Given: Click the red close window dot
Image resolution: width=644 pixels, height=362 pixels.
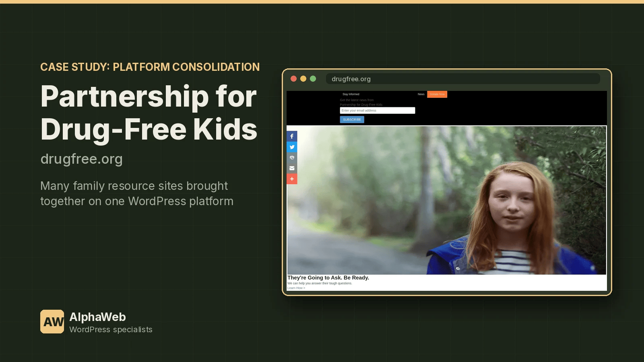Looking at the screenshot, I should (x=293, y=79).
